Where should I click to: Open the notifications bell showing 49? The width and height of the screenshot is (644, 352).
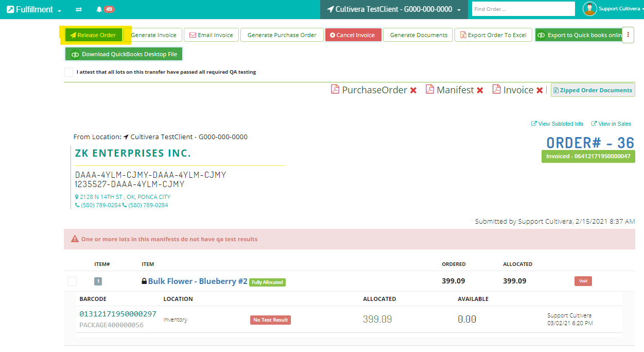click(105, 9)
